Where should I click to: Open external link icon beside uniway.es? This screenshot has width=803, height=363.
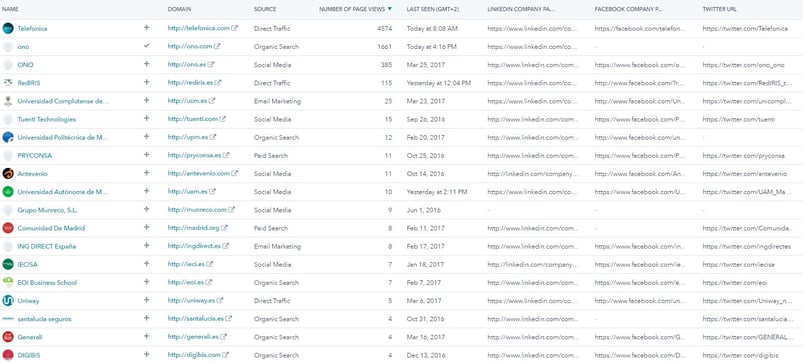[x=220, y=301]
